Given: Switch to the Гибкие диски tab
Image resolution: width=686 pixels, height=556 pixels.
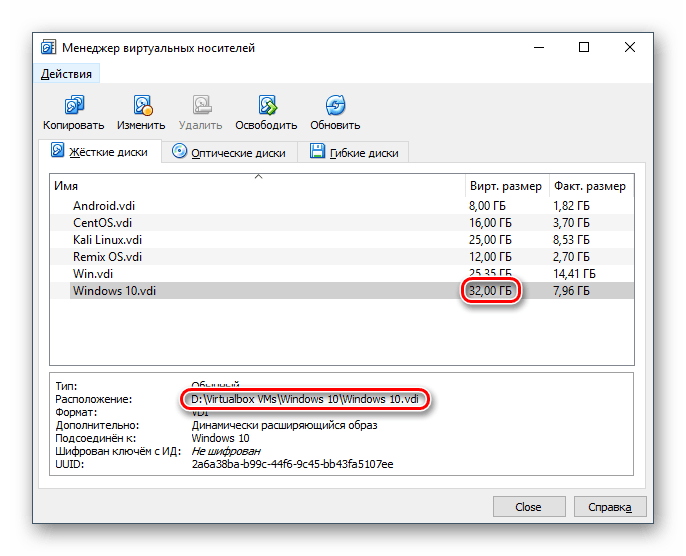Looking at the screenshot, I should point(354,153).
